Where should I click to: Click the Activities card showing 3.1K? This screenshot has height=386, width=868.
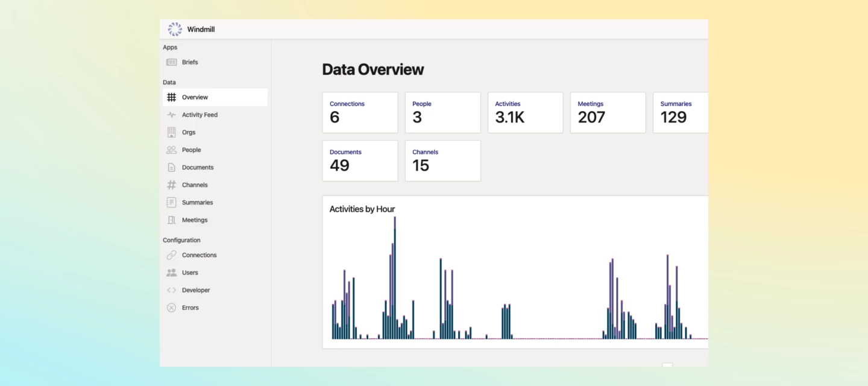[526, 112]
